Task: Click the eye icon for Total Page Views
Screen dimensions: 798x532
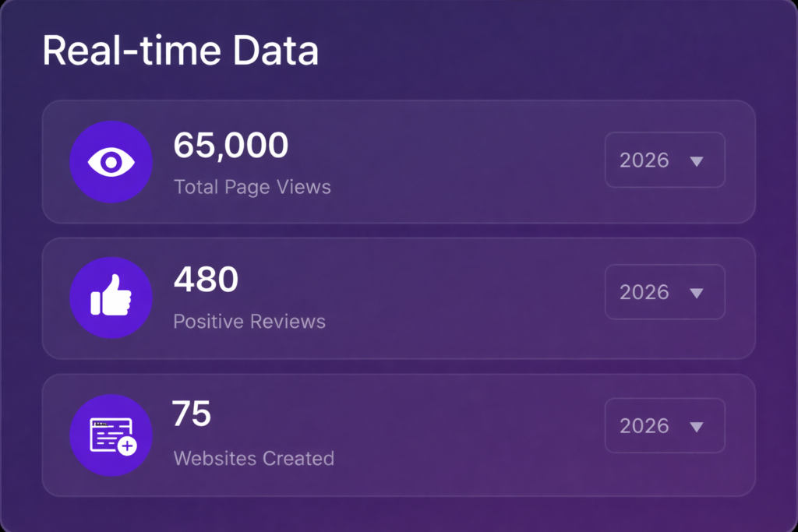Action: (x=111, y=162)
